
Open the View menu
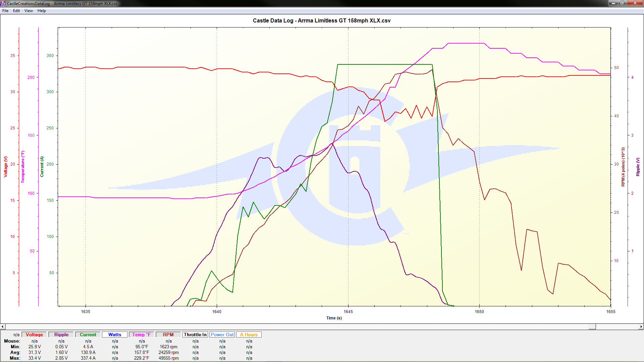(29, 11)
